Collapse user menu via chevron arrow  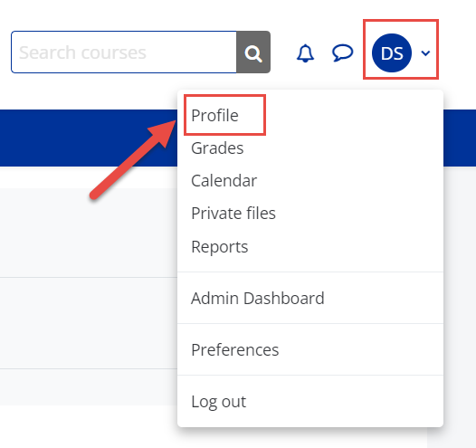click(x=425, y=53)
